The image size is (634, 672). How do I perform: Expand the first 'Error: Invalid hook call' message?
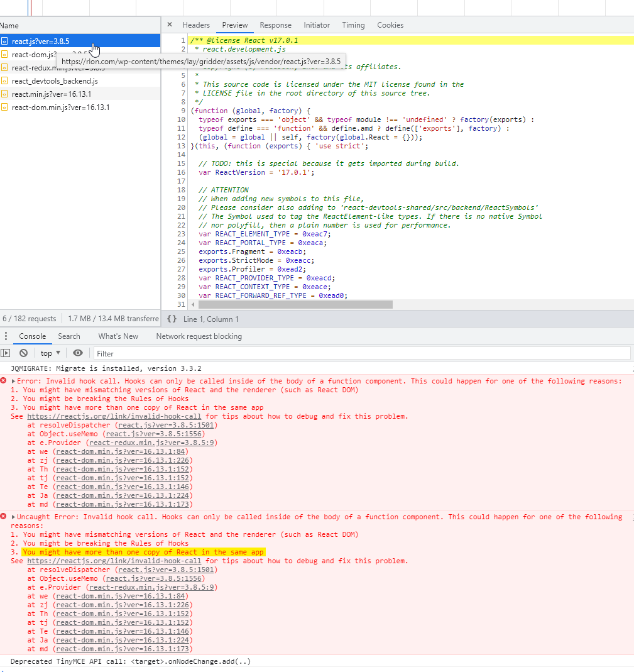pyautogui.click(x=14, y=381)
